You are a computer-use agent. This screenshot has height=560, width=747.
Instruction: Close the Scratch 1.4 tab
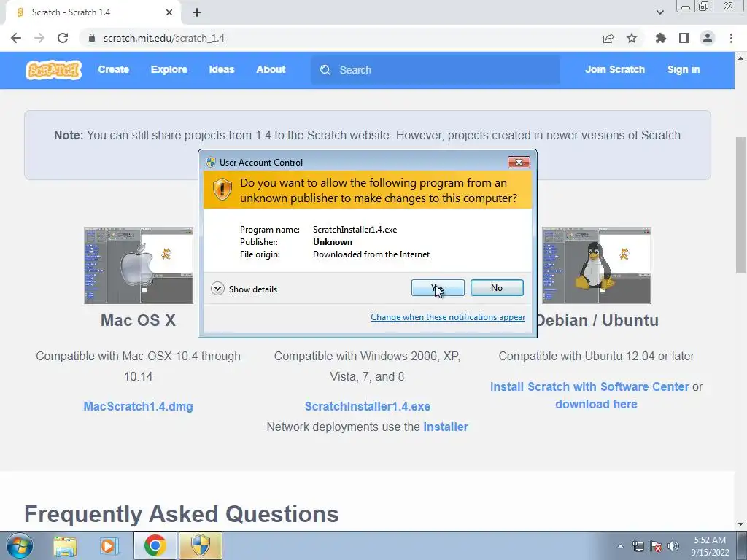coord(169,12)
